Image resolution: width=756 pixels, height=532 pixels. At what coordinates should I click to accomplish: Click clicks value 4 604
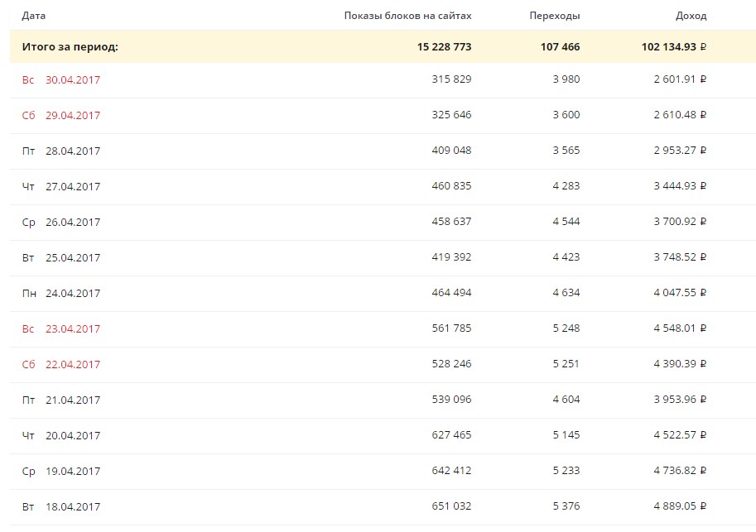coord(566,400)
